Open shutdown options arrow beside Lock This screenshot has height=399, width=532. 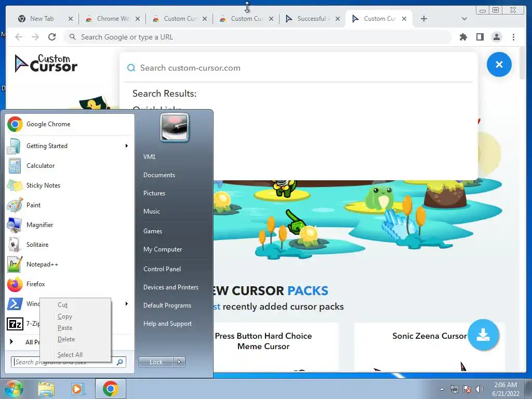[x=179, y=362]
